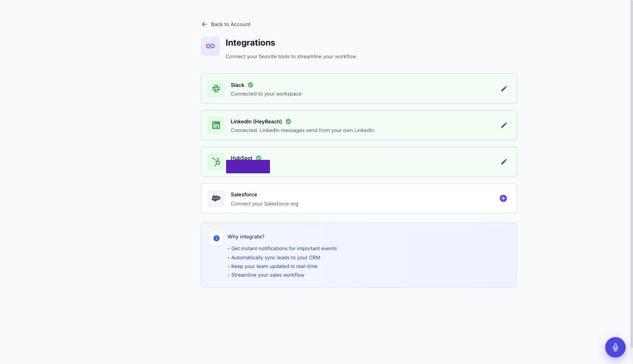The width and height of the screenshot is (633, 364).
Task: Click the Salesforce logo icon
Action: coord(216,199)
